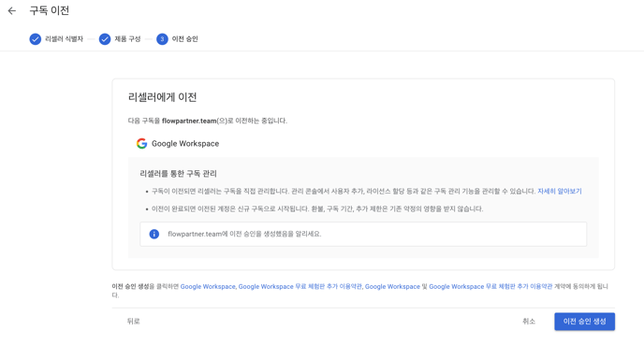
Task: Open the 리셀러 식별자 step label
Action: tap(64, 39)
